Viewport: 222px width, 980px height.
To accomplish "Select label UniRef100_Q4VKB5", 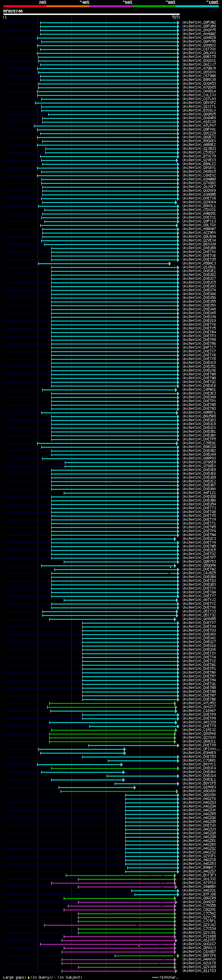I will click(x=199, y=619).
